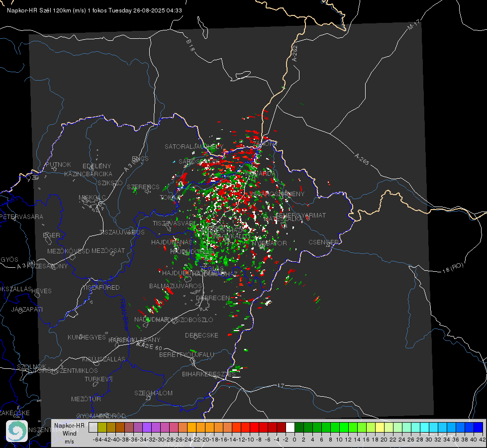Click the BERETTYOUJFALU label
Screen dimensions: 487x448
pos(187,354)
